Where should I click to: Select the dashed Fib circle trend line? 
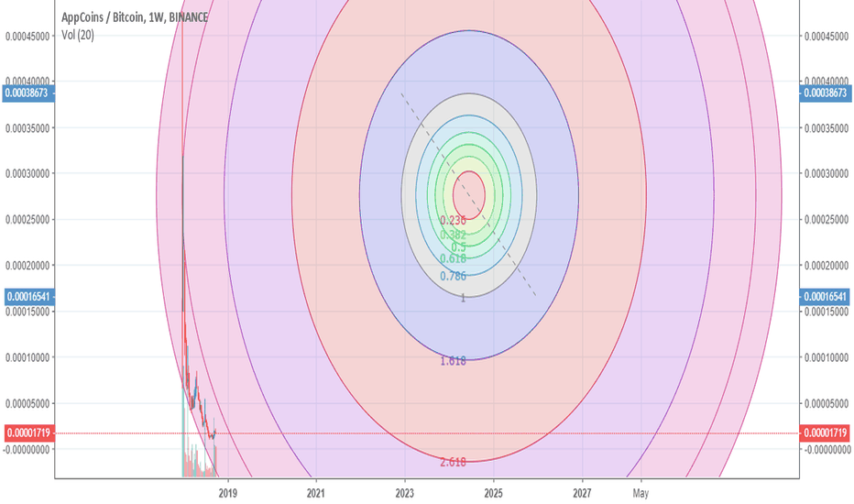click(x=469, y=195)
